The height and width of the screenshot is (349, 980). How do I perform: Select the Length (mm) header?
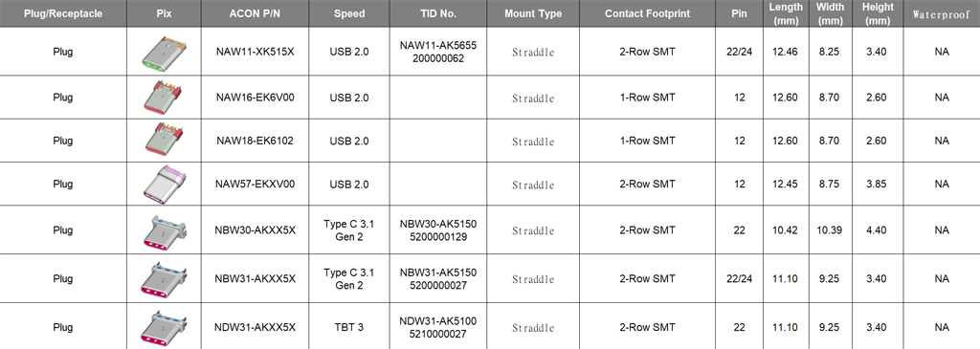coord(786,13)
